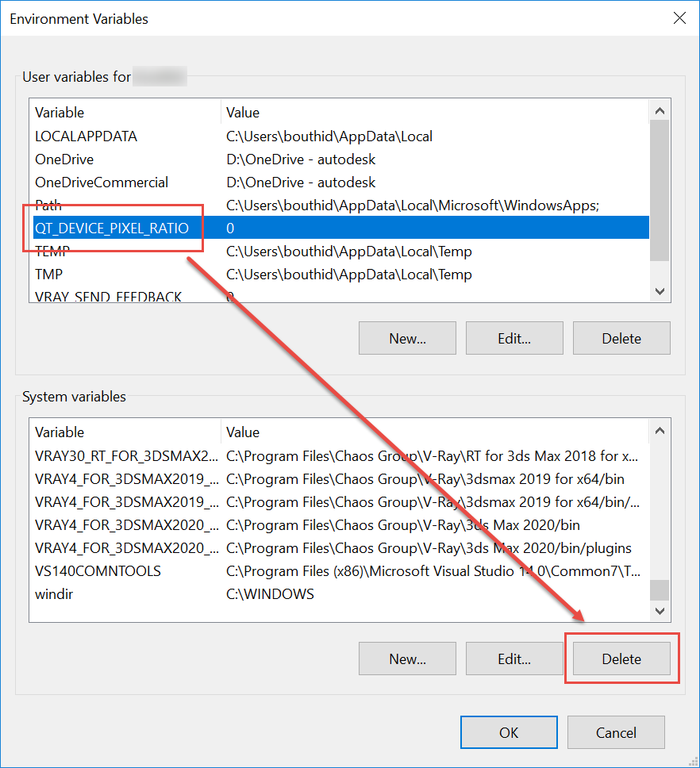Select the OneDrive user variable
700x768 pixels.
click(64, 159)
